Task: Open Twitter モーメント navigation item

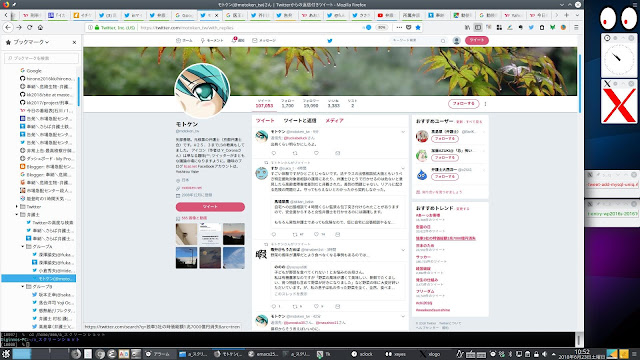Action: point(212,40)
